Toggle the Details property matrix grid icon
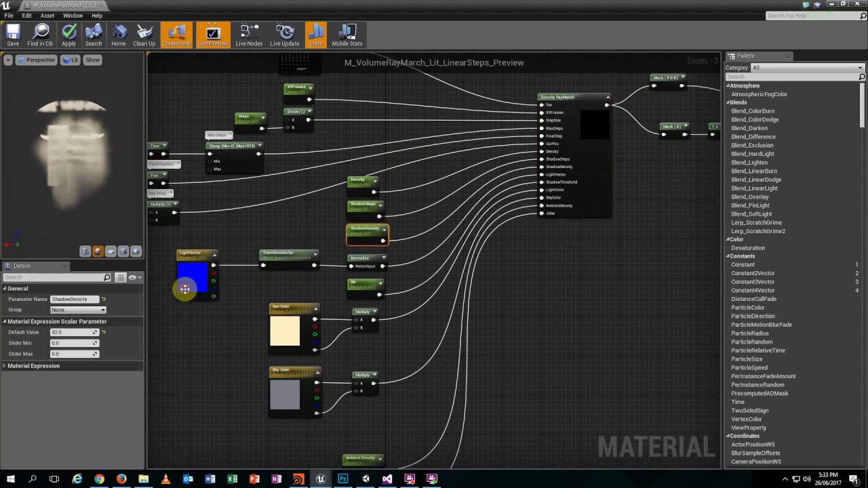868x488 pixels. point(120,277)
